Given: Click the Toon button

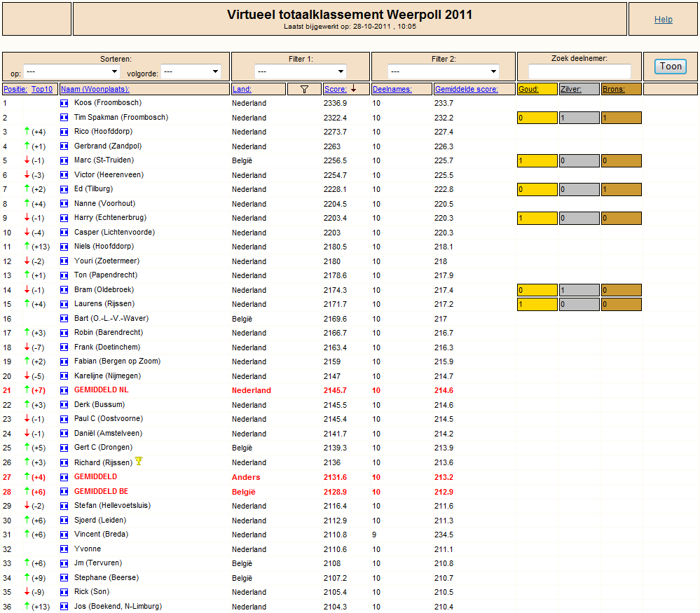Looking at the screenshot, I should pyautogui.click(x=671, y=67).
